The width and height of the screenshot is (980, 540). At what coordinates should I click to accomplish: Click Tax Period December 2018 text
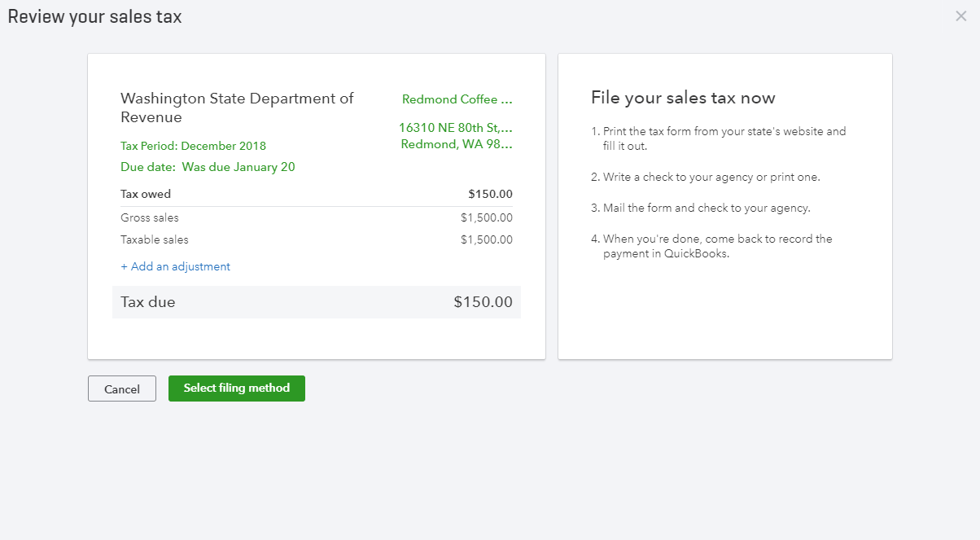(193, 146)
